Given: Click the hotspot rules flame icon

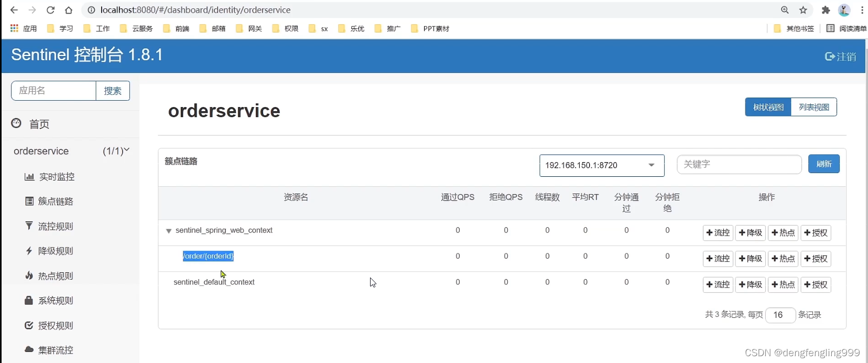Looking at the screenshot, I should (29, 276).
